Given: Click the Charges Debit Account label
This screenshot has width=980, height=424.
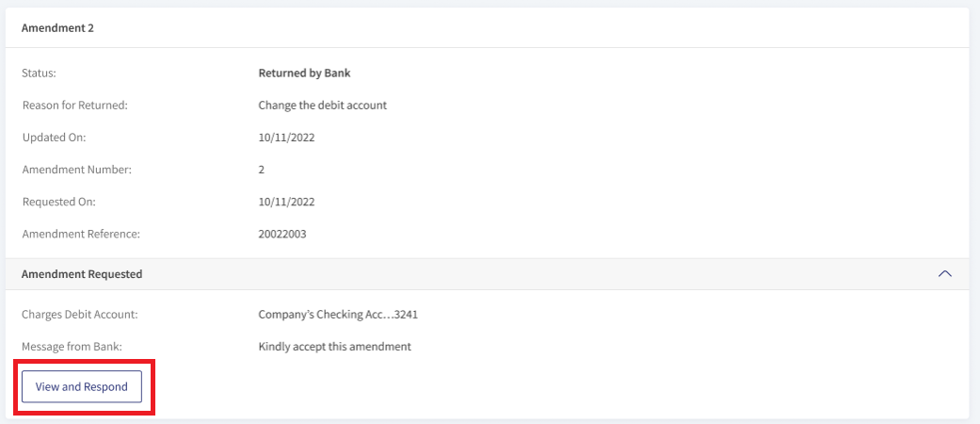Looking at the screenshot, I should coord(80,315).
